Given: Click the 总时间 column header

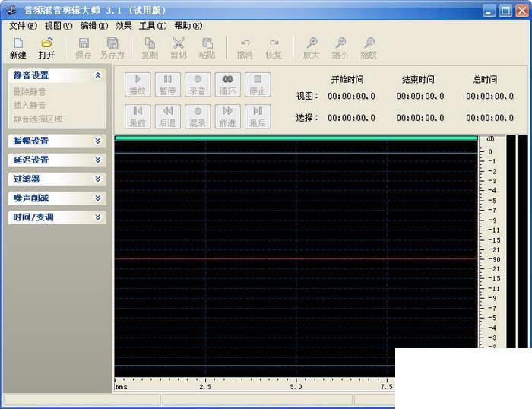Looking at the screenshot, I should (x=486, y=79).
